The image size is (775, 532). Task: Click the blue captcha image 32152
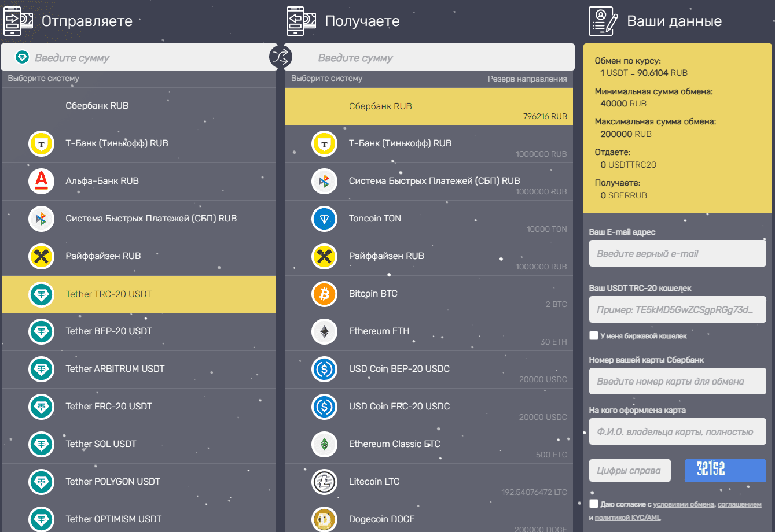[x=725, y=470]
